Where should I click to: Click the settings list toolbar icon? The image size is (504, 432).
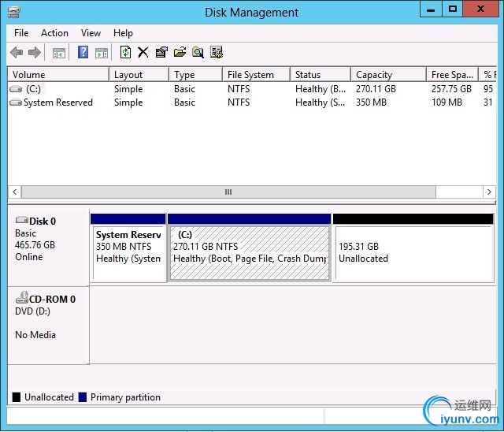(217, 52)
